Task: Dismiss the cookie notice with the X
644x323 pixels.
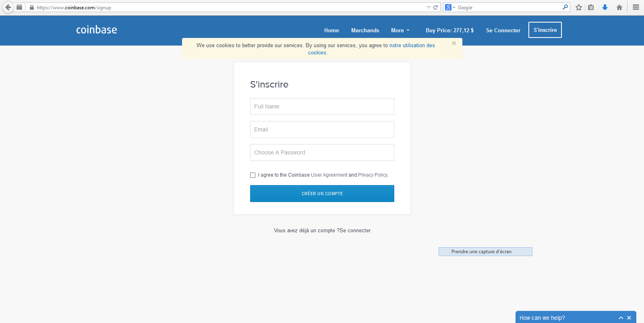Action: click(454, 43)
